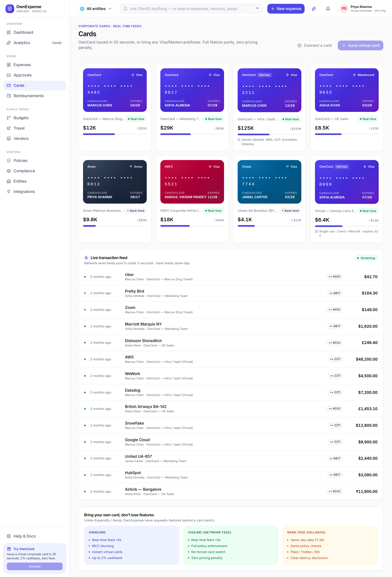Click Bank feed badge on Chase Ink

(290, 211)
